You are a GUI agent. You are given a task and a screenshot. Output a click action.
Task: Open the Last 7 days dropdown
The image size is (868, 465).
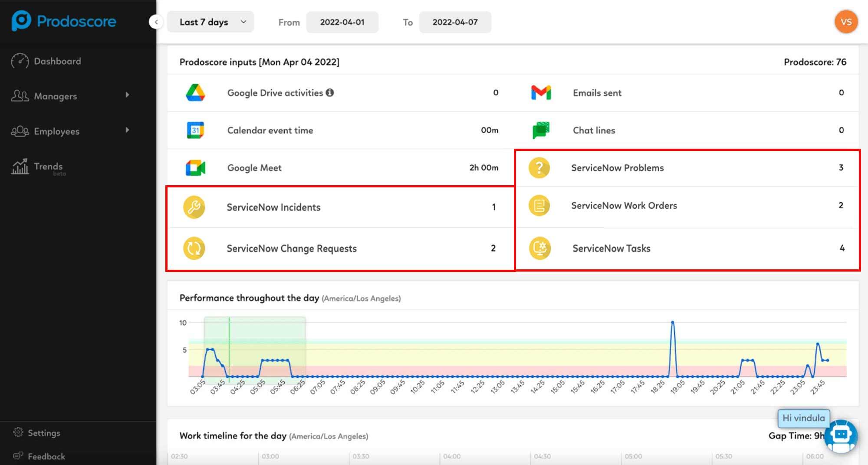(x=211, y=22)
